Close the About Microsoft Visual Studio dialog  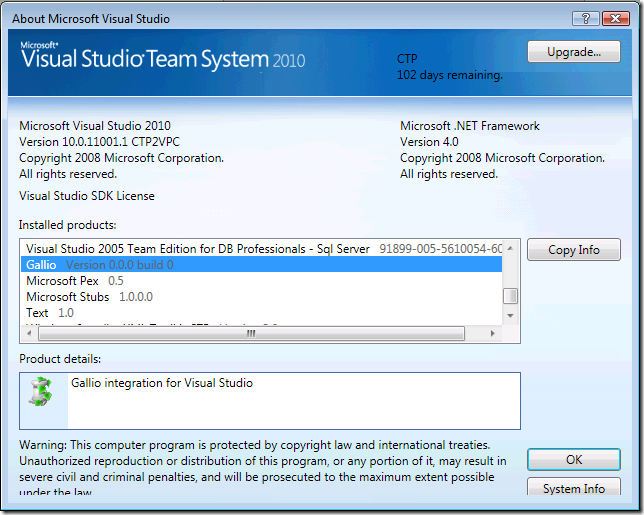615,18
